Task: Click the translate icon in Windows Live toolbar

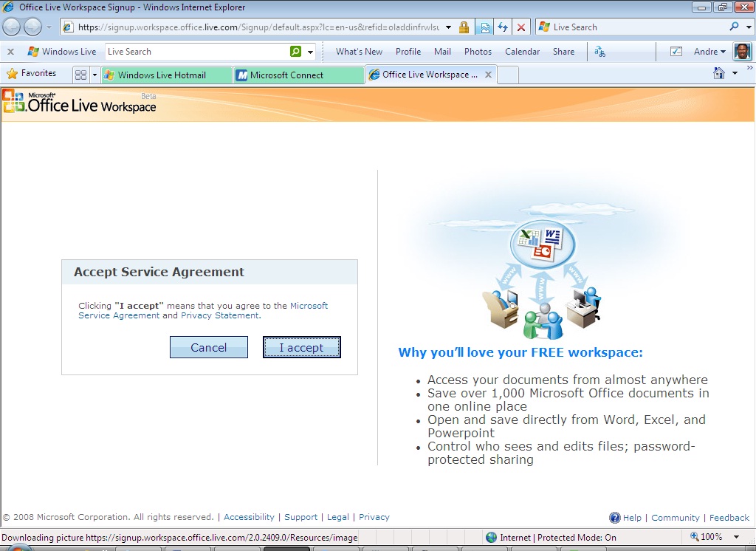Action: pos(599,52)
